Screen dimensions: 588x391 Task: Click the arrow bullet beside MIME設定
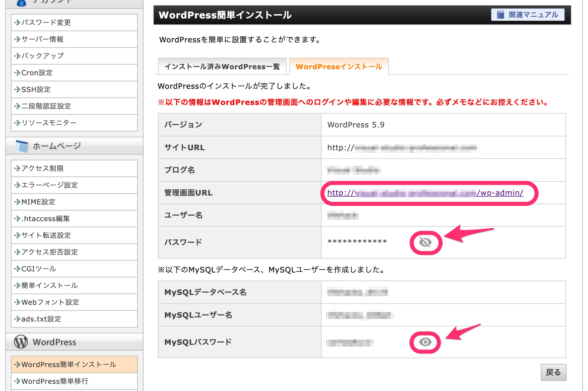tap(17, 202)
